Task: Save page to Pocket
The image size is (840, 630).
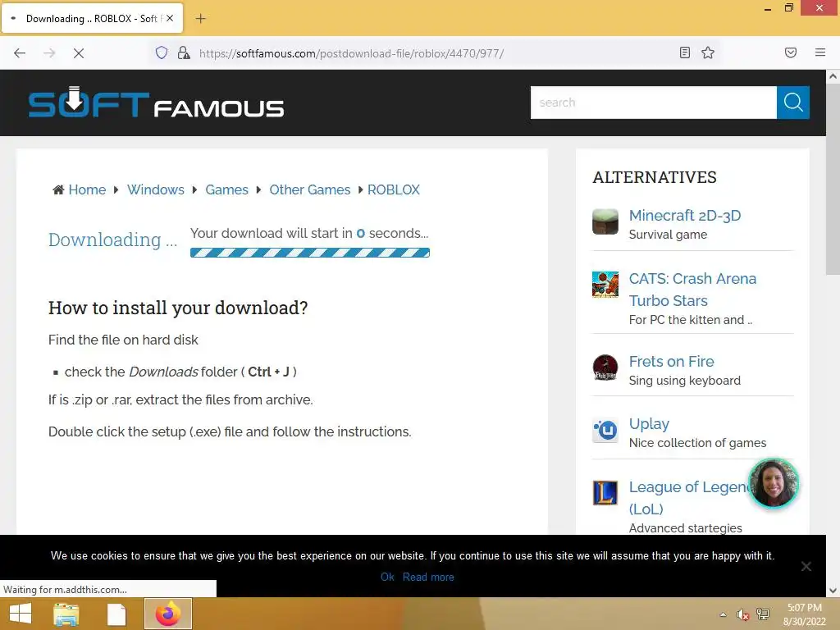Action: [x=791, y=52]
